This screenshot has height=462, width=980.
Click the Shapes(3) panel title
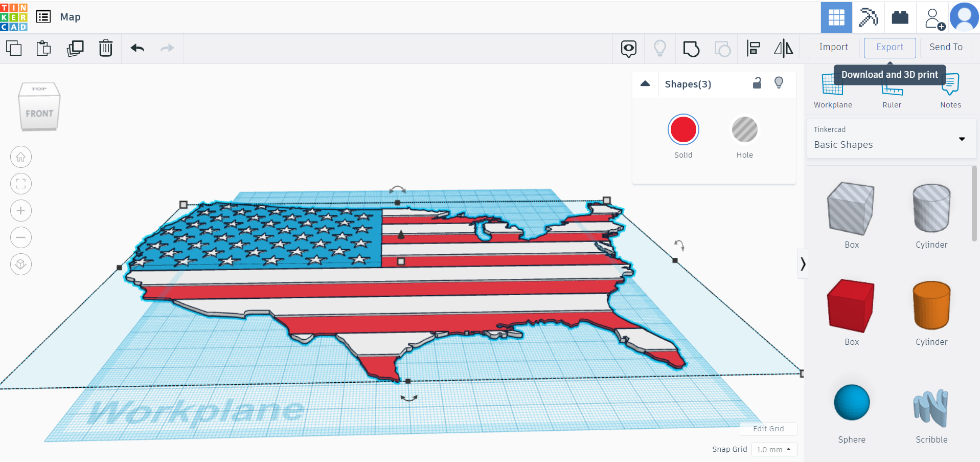[688, 84]
